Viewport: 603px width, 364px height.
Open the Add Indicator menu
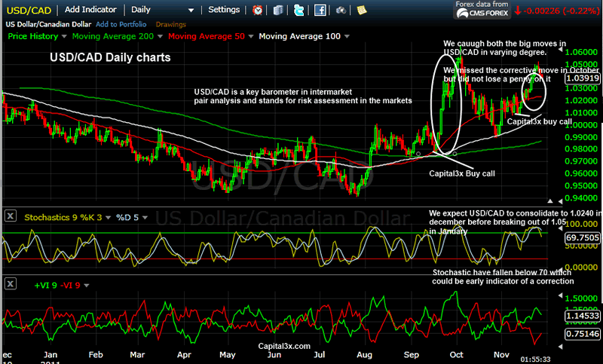[x=90, y=11]
